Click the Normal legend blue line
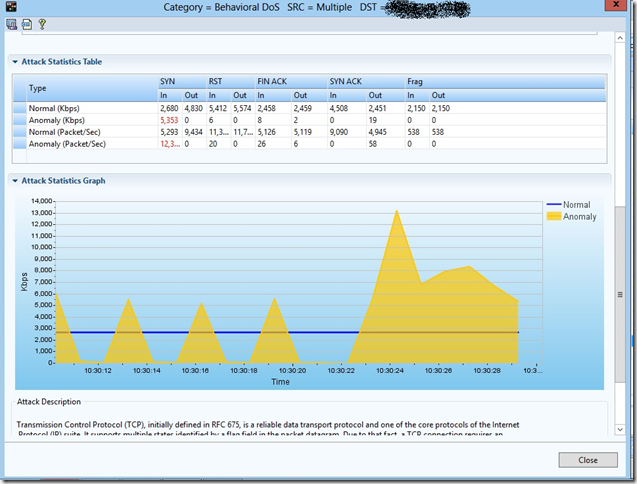Image resolution: width=637 pixels, height=484 pixels. click(554, 204)
